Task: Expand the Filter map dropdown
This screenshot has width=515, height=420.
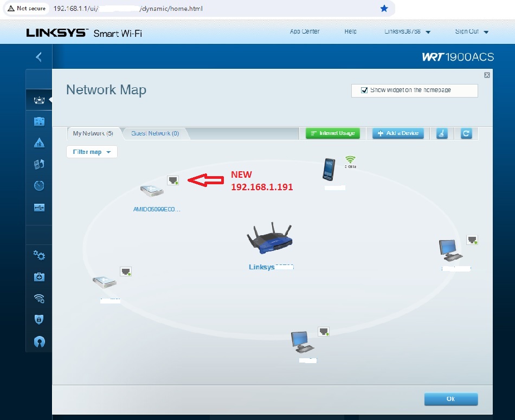Action: 92,152
